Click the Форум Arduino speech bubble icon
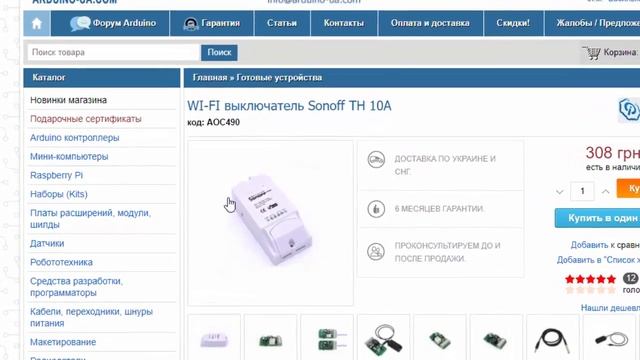Image resolution: width=640 pixels, height=360 pixels. point(80,24)
